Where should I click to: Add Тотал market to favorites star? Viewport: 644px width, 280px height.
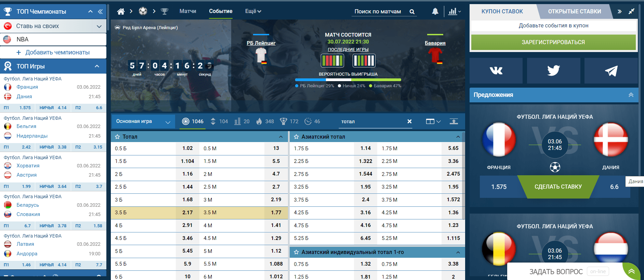(x=117, y=137)
